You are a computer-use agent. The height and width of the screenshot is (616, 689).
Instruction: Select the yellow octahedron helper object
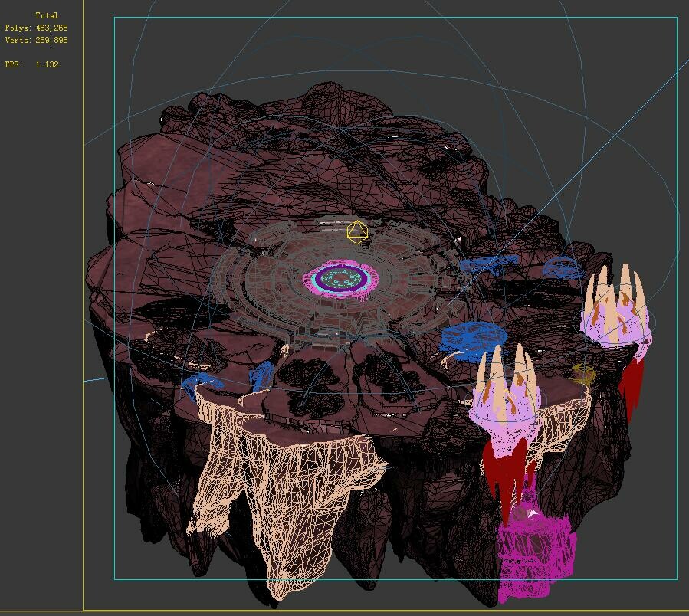pos(356,231)
